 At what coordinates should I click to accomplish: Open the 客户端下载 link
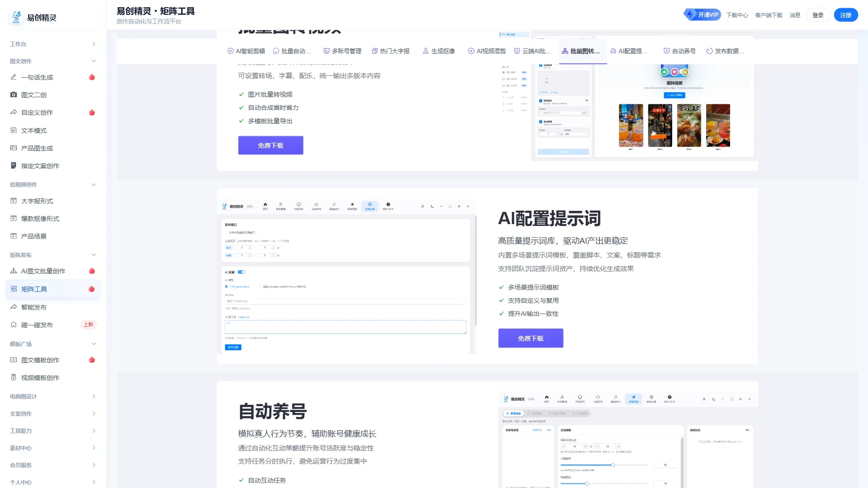click(769, 15)
